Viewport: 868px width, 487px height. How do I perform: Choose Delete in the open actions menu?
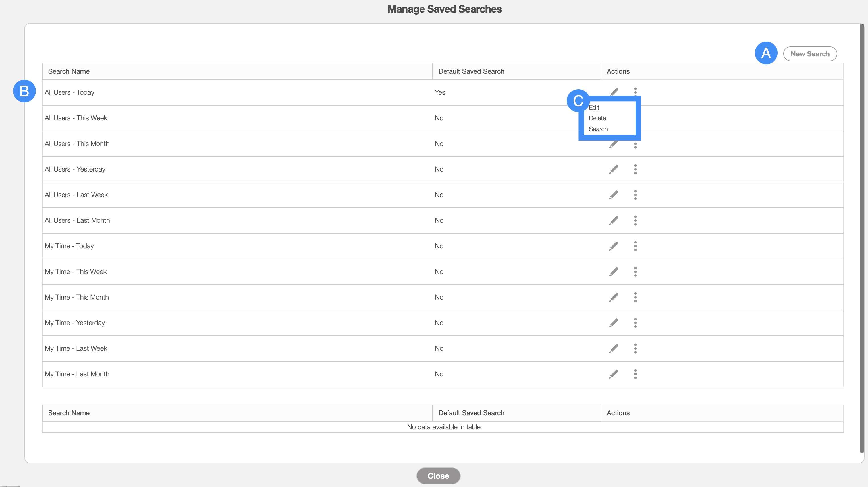597,118
